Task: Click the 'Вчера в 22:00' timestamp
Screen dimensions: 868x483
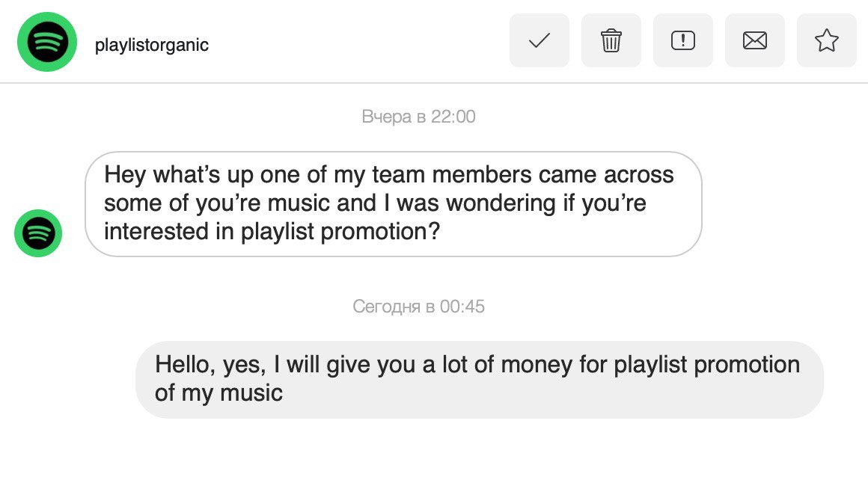Action: point(418,117)
